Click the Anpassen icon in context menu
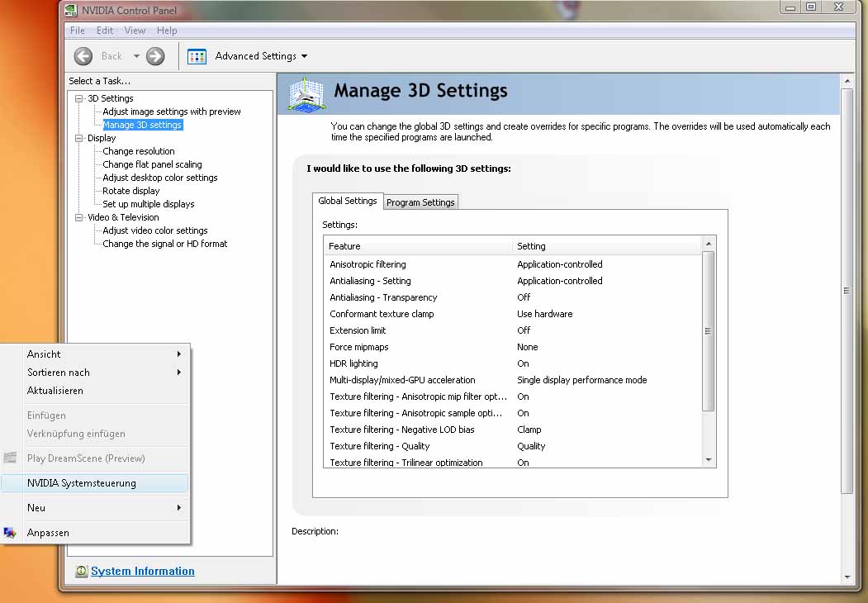868x603 pixels. coord(9,533)
